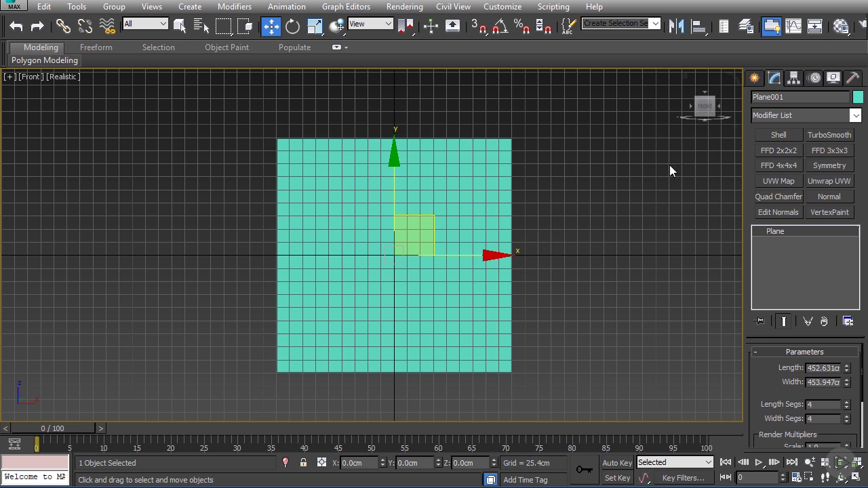Image resolution: width=868 pixels, height=488 pixels.
Task: Toggle Spinner Snap
Action: (544, 26)
